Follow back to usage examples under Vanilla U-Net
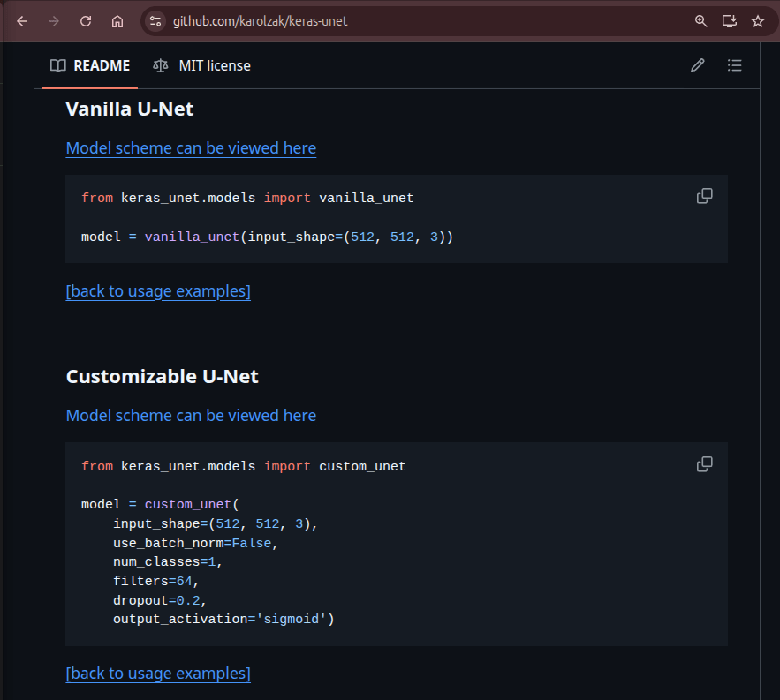This screenshot has width=780, height=700. (158, 291)
